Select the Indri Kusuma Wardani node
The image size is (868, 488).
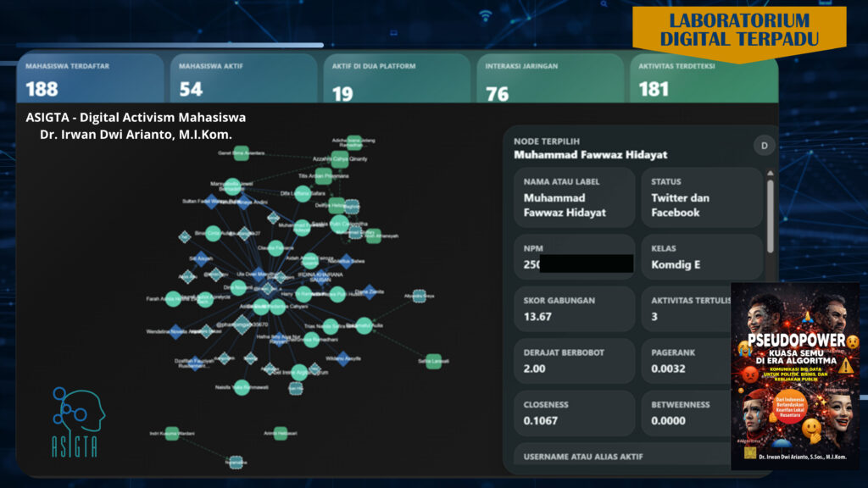point(172,434)
